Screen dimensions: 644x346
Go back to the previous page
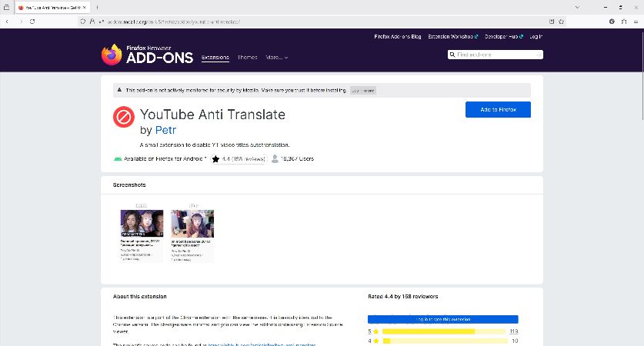click(x=7, y=22)
